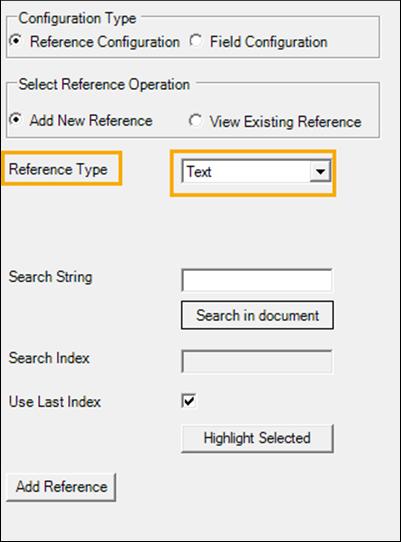
Task: Click the View Existing Reference label text
Action: tap(285, 122)
